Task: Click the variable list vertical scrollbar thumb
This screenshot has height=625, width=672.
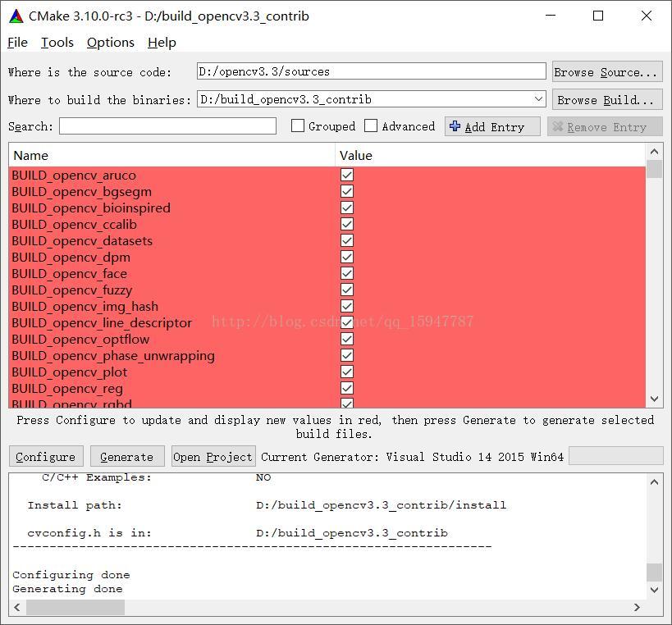Action: click(x=654, y=168)
